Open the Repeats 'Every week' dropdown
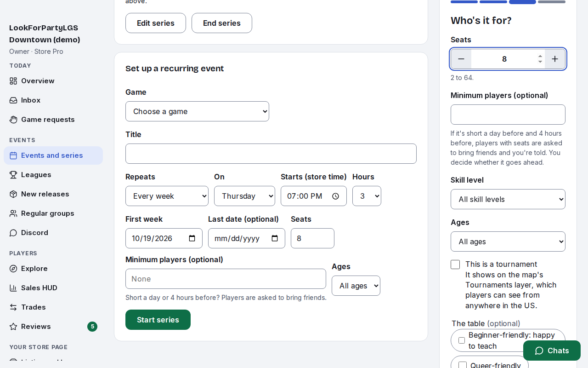The width and height of the screenshot is (588, 368). click(x=167, y=196)
